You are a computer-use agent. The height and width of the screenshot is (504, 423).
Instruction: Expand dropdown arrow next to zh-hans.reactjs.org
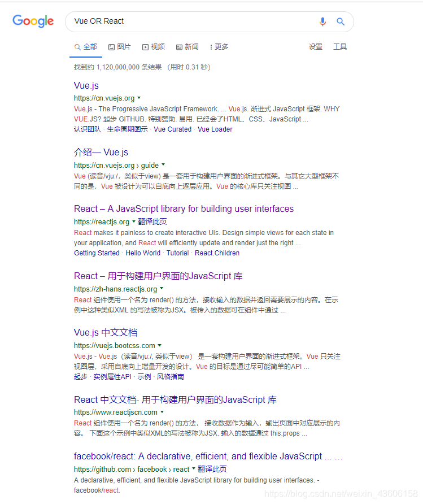162,288
